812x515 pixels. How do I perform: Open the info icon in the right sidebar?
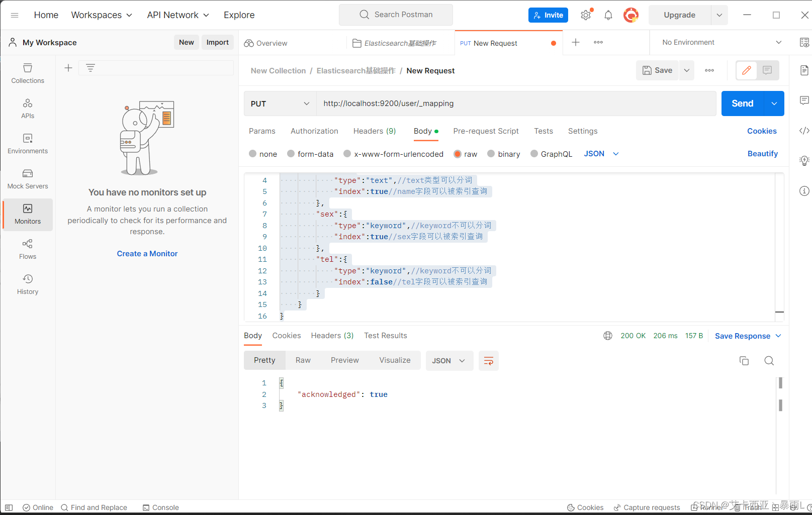(x=804, y=191)
